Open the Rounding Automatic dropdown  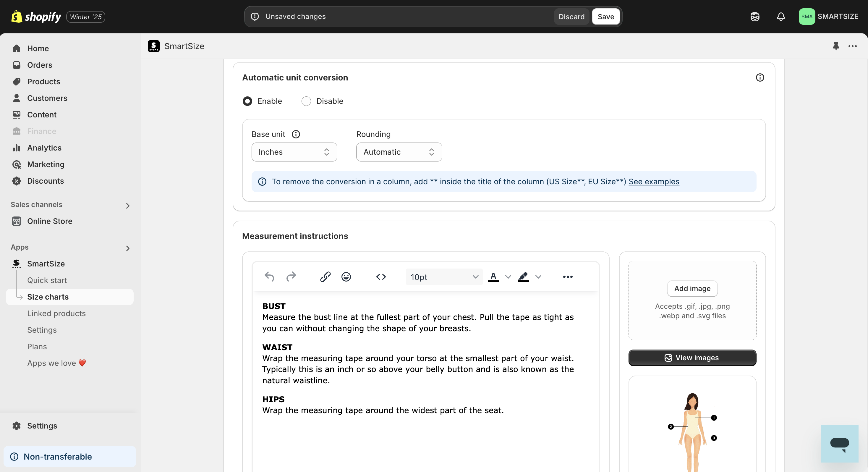pyautogui.click(x=399, y=152)
